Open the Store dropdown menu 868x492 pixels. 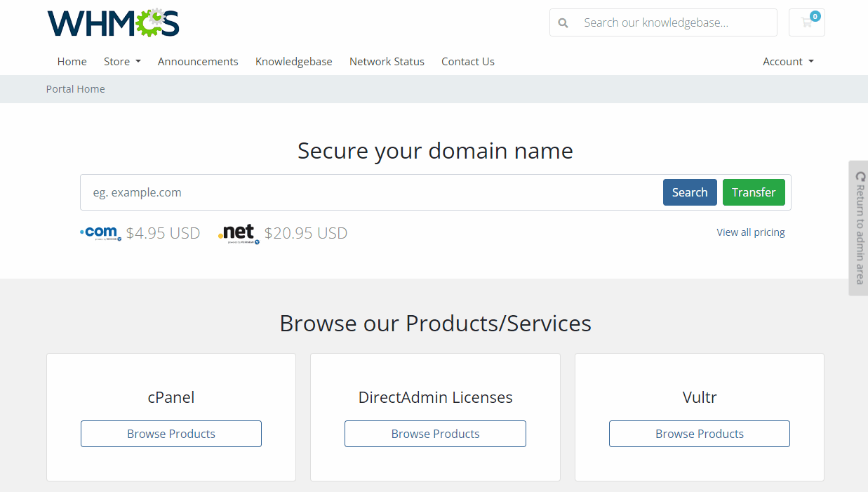pyautogui.click(x=122, y=62)
